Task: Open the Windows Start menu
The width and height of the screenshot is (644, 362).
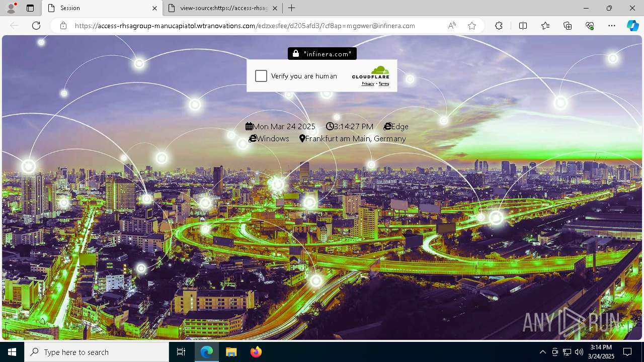Action: [12, 352]
